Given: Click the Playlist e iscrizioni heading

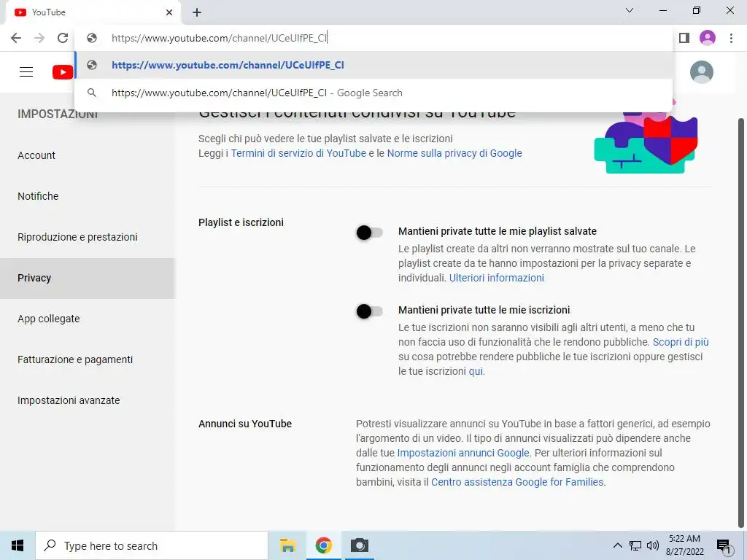Looking at the screenshot, I should pyautogui.click(x=241, y=222).
